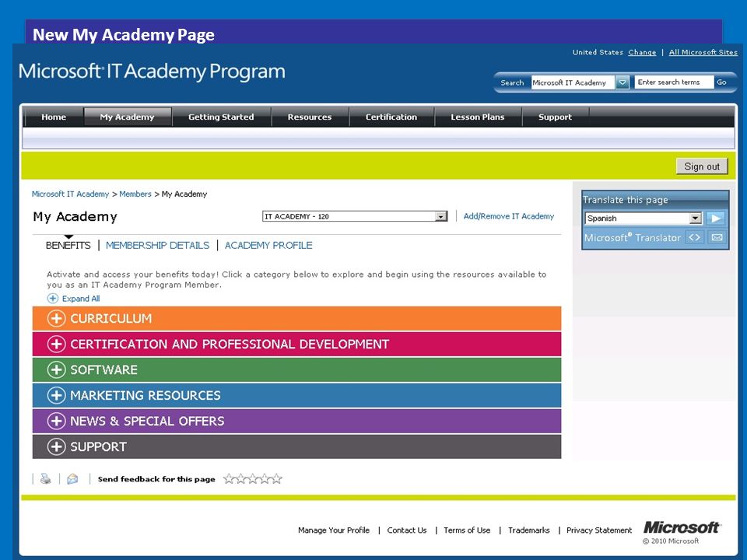
Task: Rate the page with the third star
Action: pos(252,478)
